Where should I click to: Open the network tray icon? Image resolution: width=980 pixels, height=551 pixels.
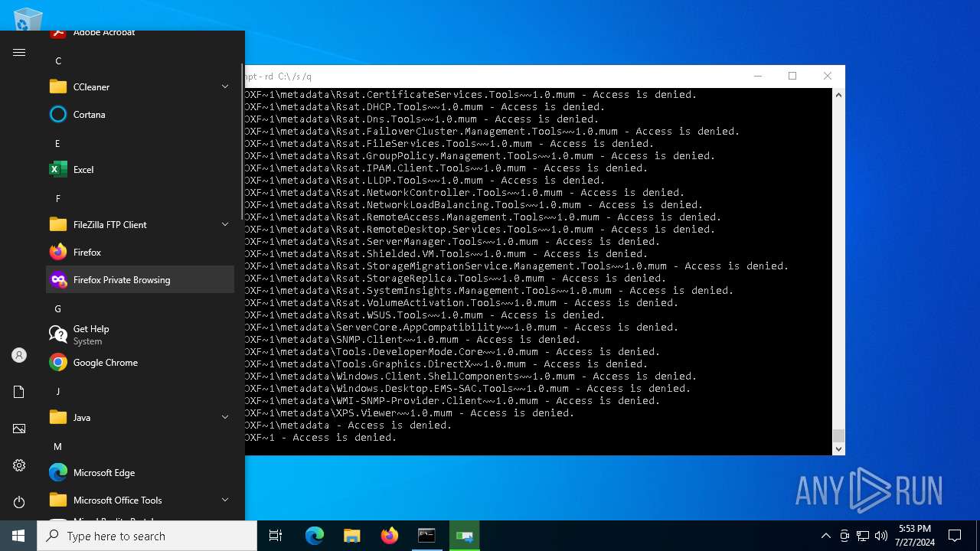(863, 536)
